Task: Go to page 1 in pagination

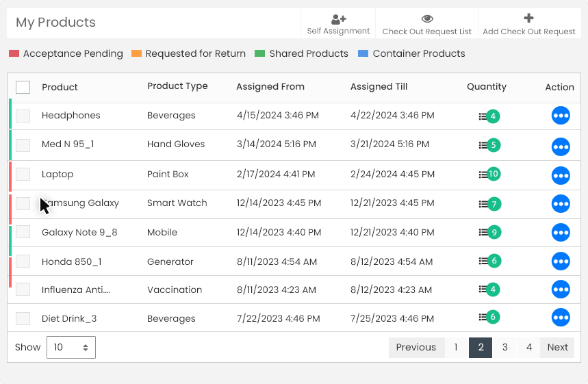Action: click(x=456, y=347)
